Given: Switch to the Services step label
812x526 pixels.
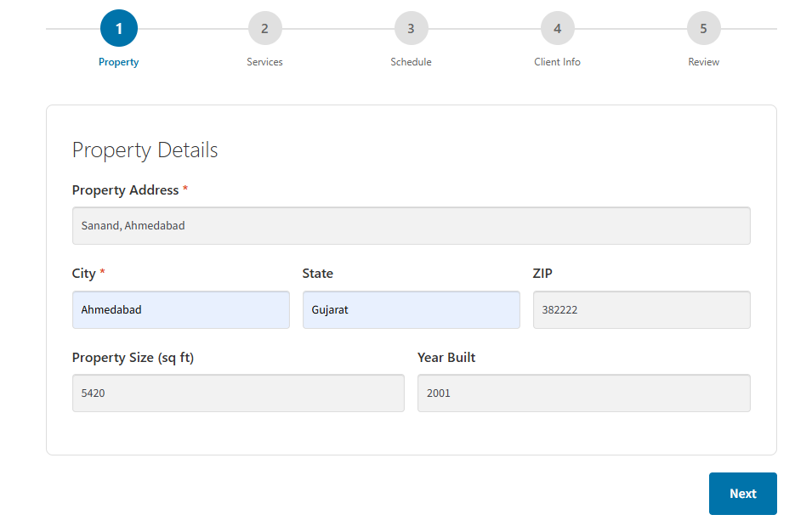Looking at the screenshot, I should tap(264, 62).
